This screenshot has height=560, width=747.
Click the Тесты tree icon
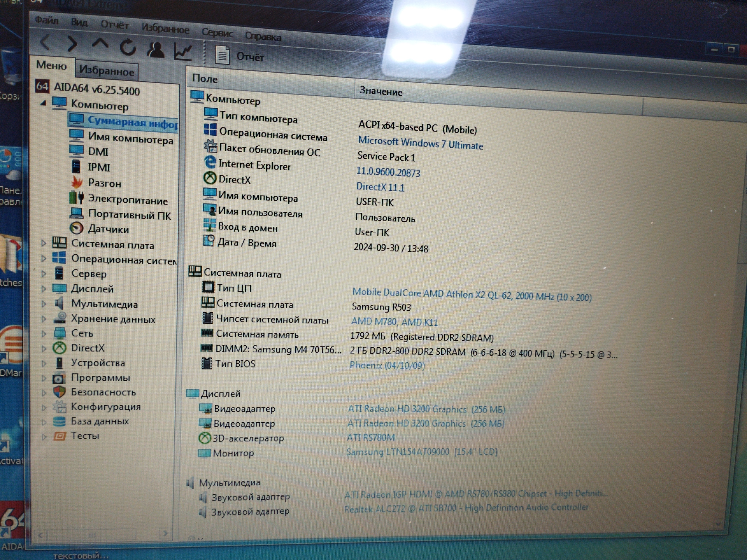click(x=60, y=436)
